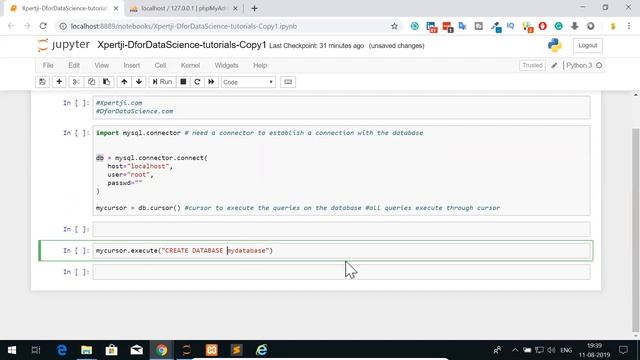Click the Trusted notebook button
The height and width of the screenshot is (360, 640).
click(x=532, y=65)
